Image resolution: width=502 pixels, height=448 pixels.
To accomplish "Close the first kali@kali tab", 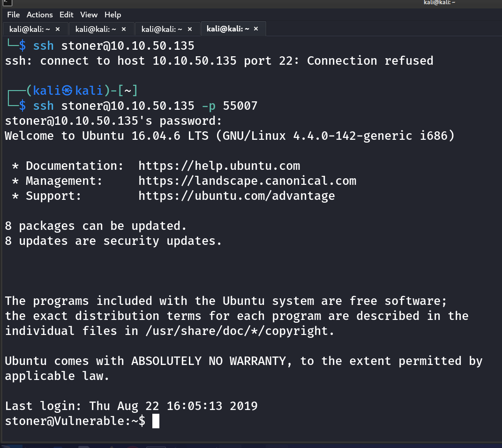I will pos(58,29).
